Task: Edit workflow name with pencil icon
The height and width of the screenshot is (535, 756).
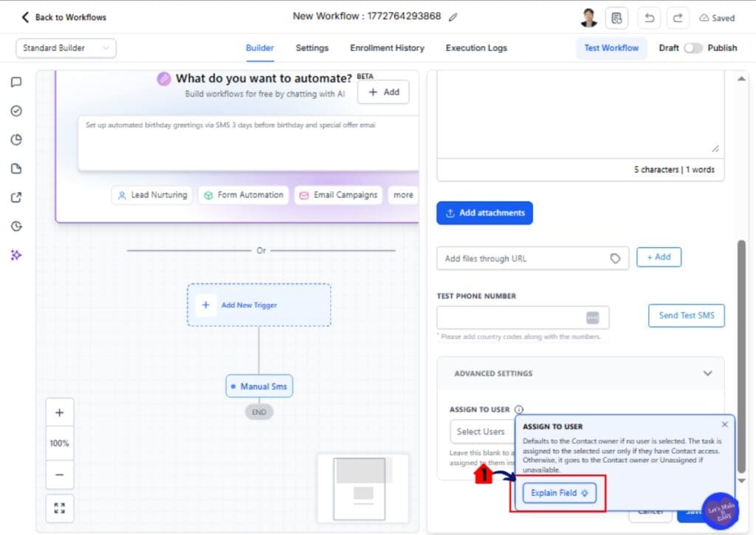Action: [x=453, y=18]
